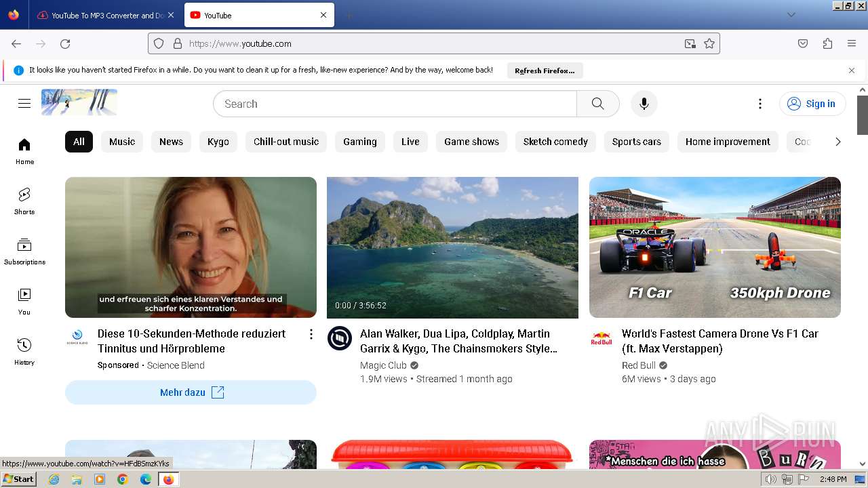Screen dimensions: 868x488
Task: Filter by Music chip
Action: pos(122,142)
